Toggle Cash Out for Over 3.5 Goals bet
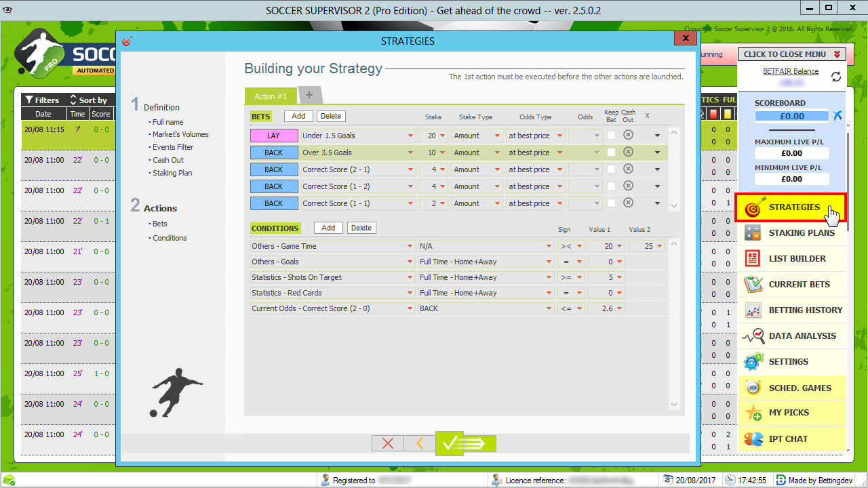Screen dimensions: 868x488 628,152
